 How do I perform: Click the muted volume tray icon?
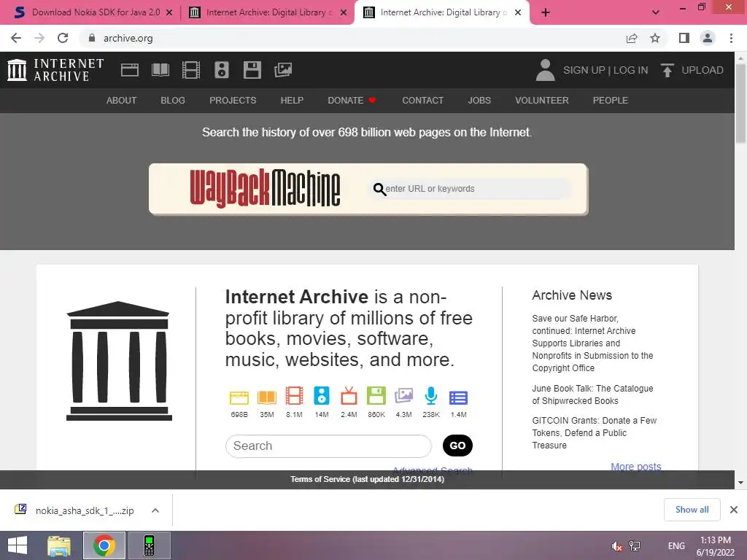point(616,546)
